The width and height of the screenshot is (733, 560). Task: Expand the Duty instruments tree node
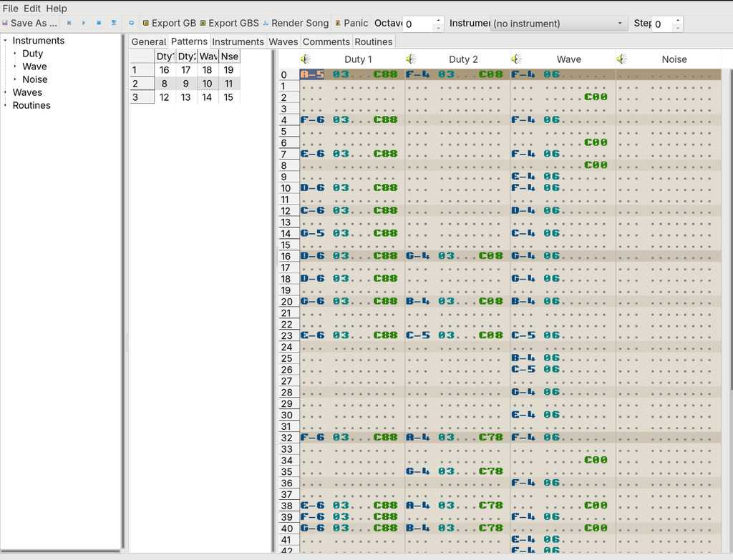click(15, 54)
